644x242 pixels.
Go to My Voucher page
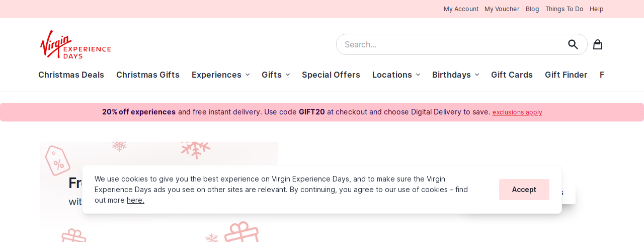502,9
